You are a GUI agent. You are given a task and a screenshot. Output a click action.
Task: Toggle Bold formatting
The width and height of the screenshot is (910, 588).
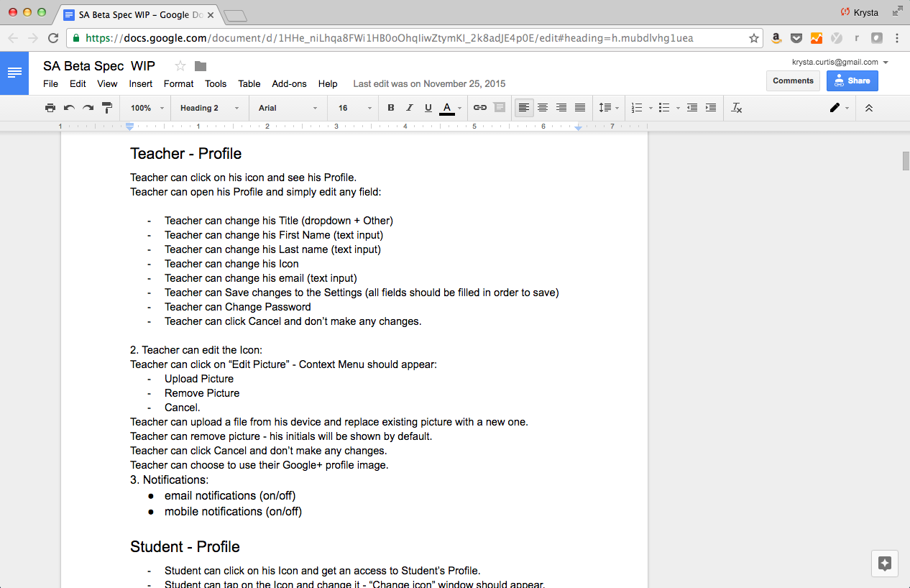pos(391,108)
